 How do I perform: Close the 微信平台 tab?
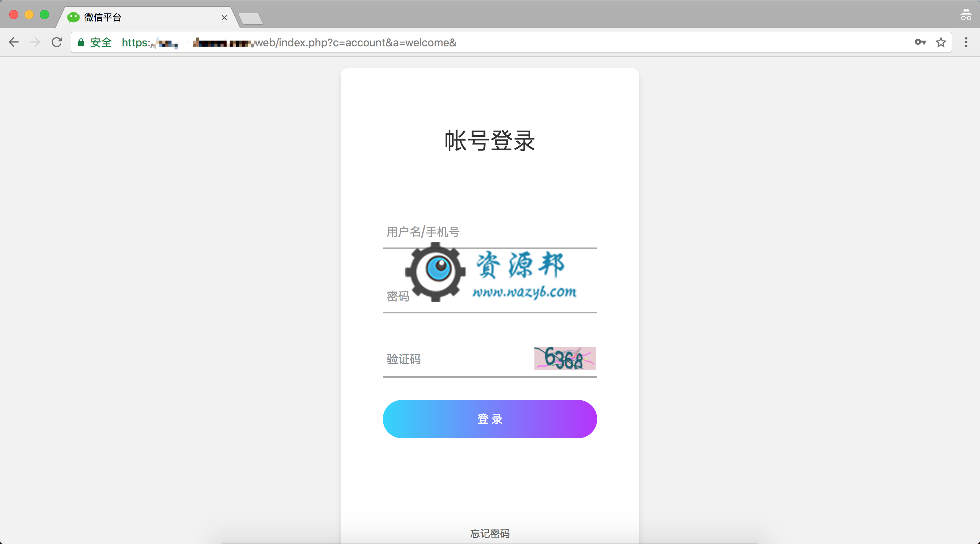point(224,18)
